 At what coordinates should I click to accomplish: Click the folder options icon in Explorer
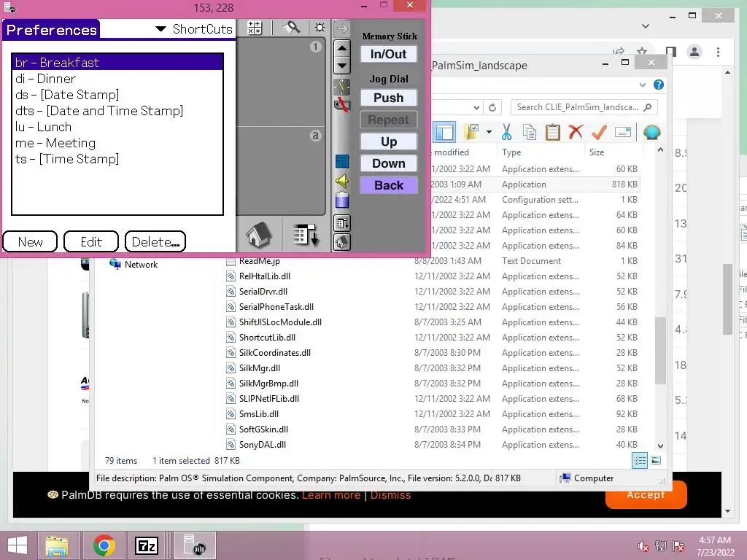[x=472, y=132]
